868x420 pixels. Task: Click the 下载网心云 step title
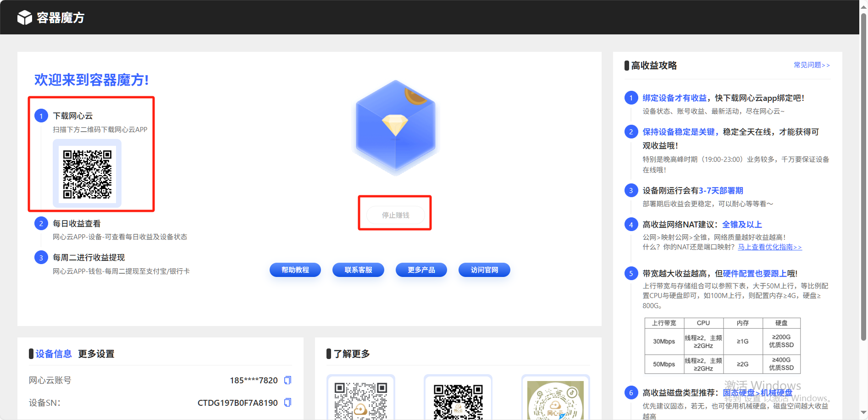72,116
